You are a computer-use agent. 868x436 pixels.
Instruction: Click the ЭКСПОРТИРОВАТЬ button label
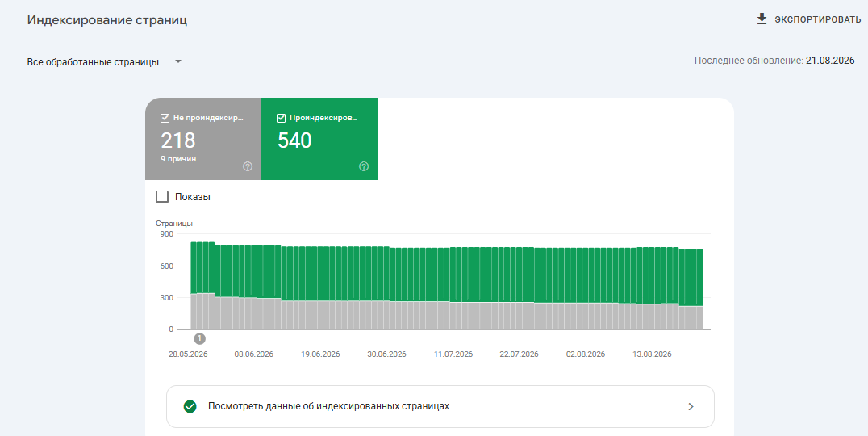click(x=818, y=20)
